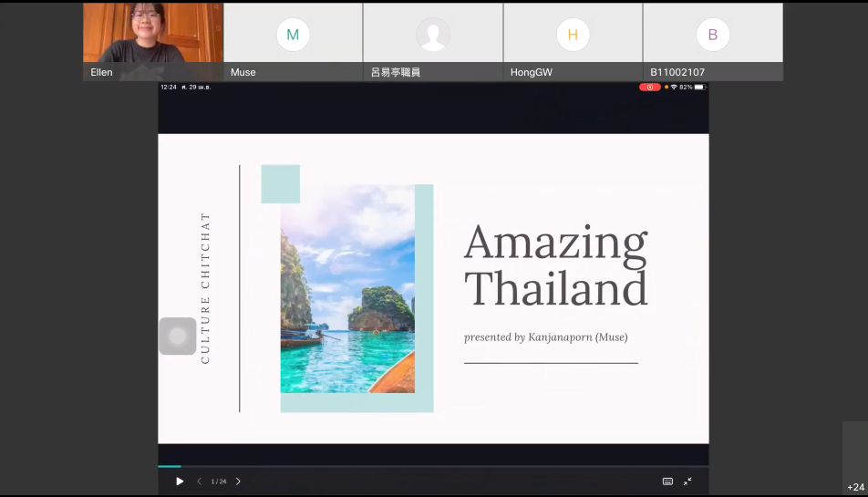Click the M avatar circle

(293, 35)
